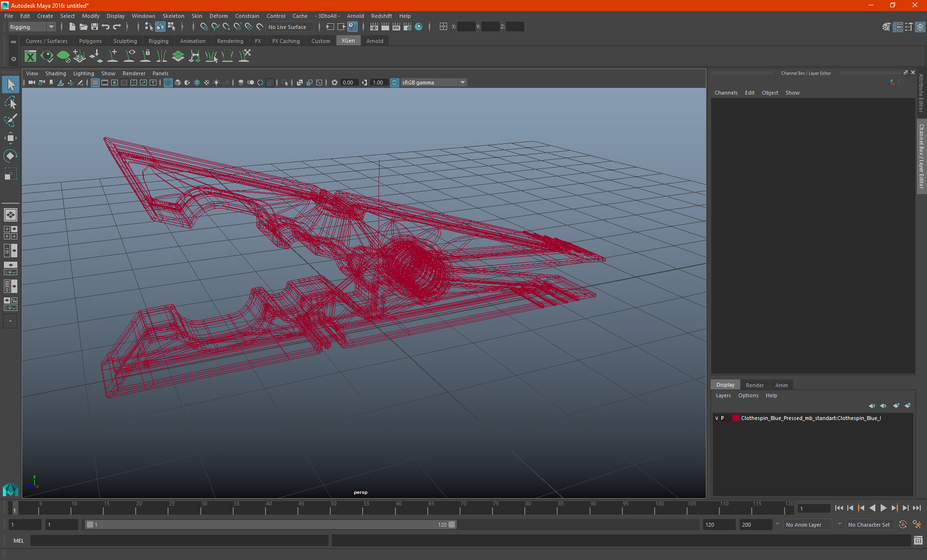The width and height of the screenshot is (927, 560).
Task: Start an IPR render
Action: [x=396, y=27]
